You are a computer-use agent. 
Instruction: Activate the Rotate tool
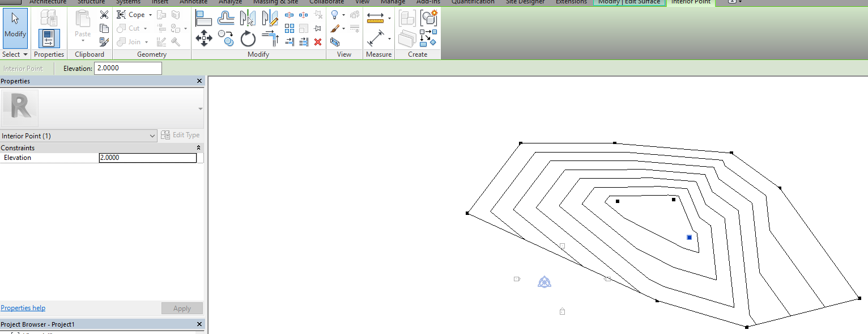point(248,39)
